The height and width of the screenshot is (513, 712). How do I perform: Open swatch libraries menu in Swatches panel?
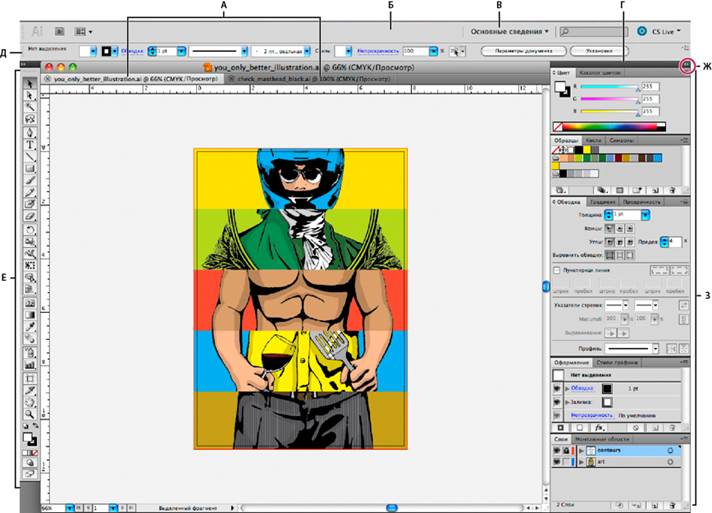(560, 190)
